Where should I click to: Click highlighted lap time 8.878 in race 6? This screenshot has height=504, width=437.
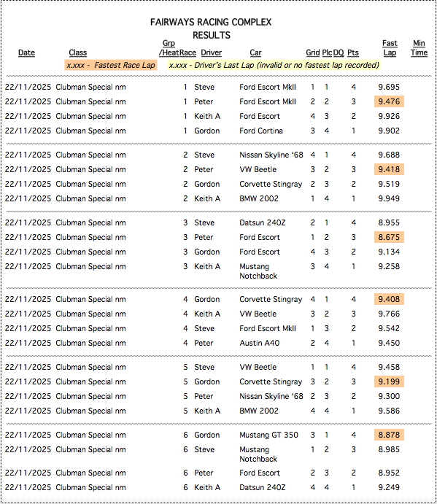[x=389, y=435]
